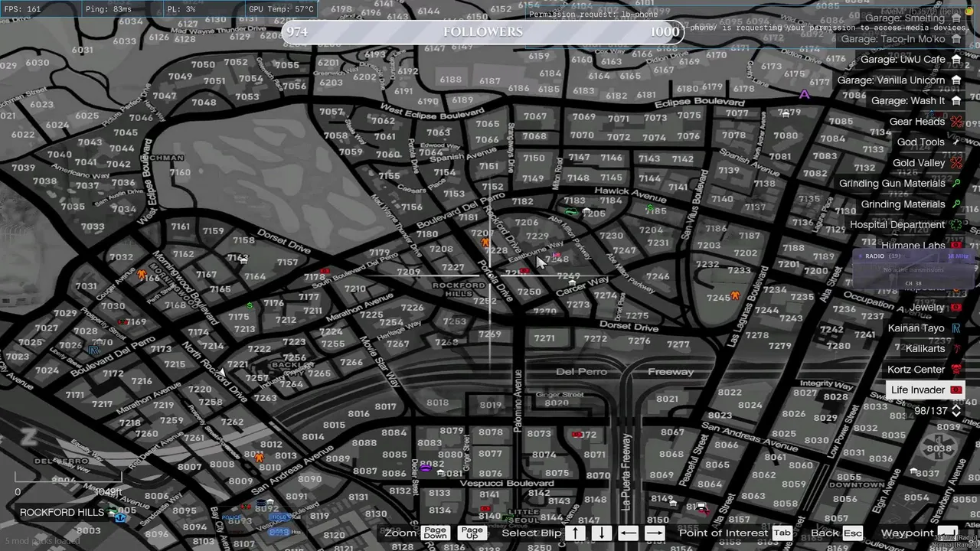980x551 pixels.
Task: Click down arrow Select Blip key
Action: tap(601, 533)
